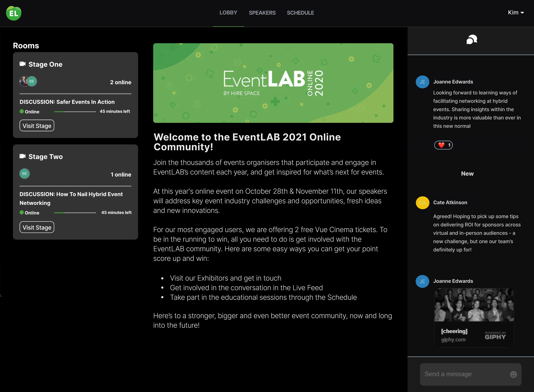Expand the Kim user account dropdown
The image size is (534, 392).
tap(516, 12)
